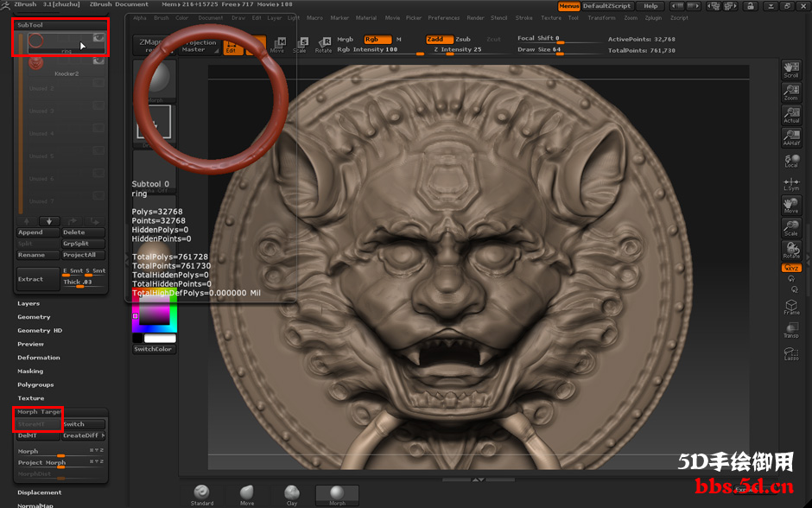The image size is (812, 508).
Task: Click the Scale icon on right shelf
Action: click(x=791, y=228)
